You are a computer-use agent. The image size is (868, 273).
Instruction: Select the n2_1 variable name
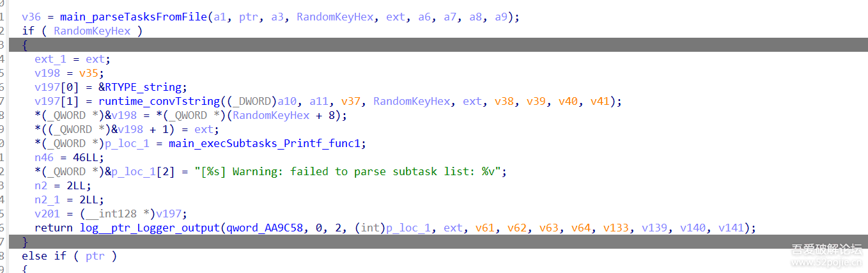click(50, 200)
